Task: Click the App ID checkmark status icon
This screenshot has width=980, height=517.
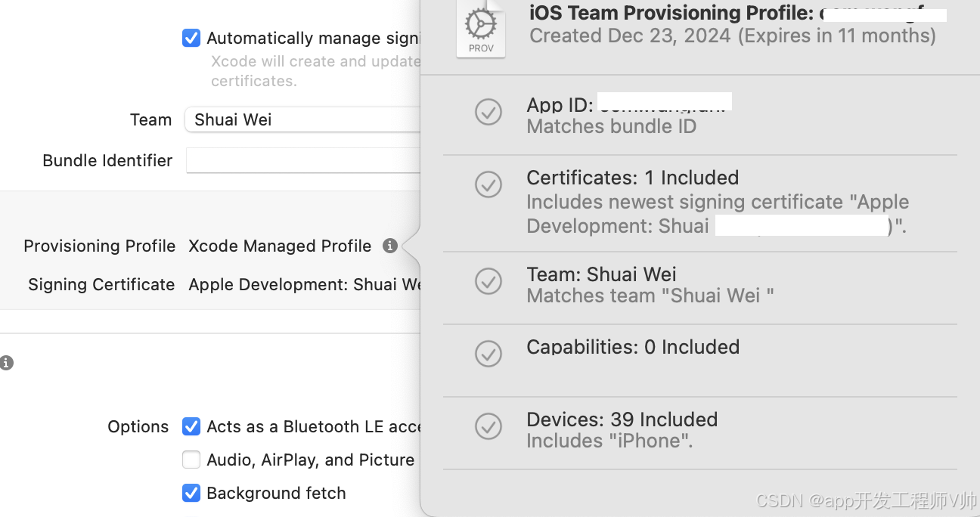Action: click(x=488, y=113)
